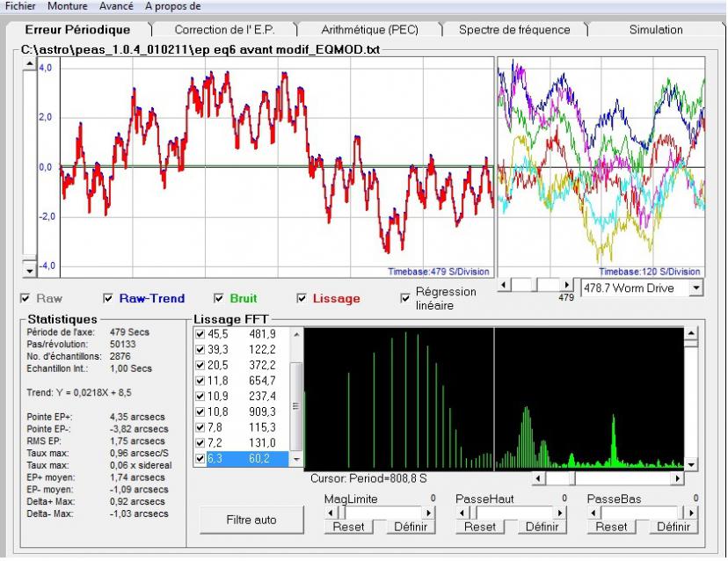
Task: Click right arrow of spectrum horizontal scrollbar
Action: (x=677, y=477)
